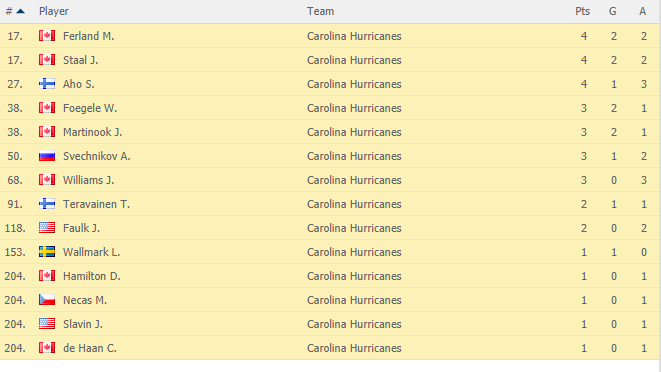Open player Williams J. profile
Image resolution: width=661 pixels, height=372 pixels.
pos(89,180)
